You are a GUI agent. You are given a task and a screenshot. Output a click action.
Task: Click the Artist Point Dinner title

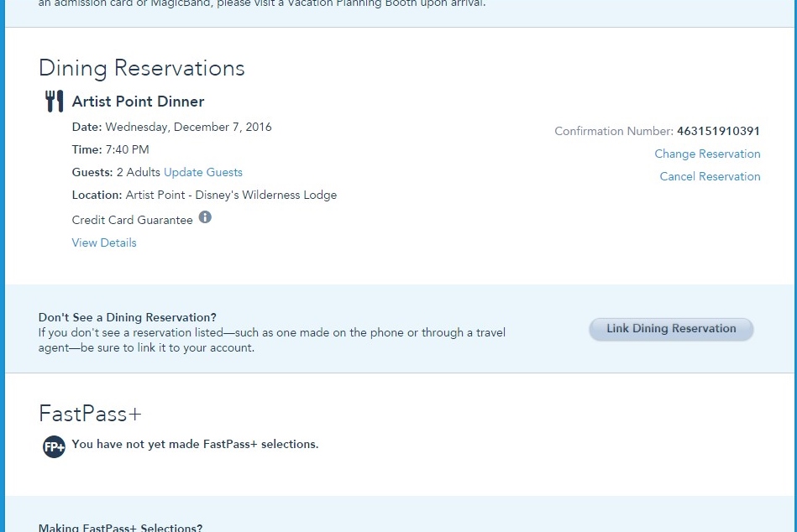click(x=138, y=102)
